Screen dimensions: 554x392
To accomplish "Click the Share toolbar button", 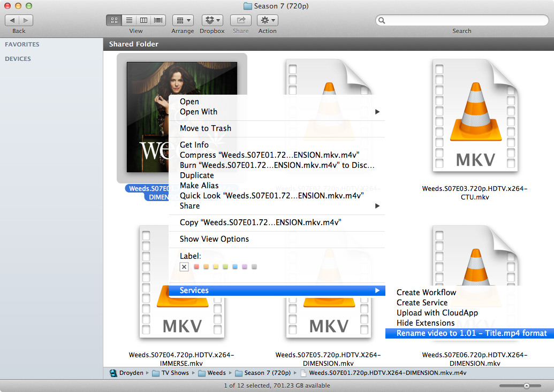I will point(241,20).
